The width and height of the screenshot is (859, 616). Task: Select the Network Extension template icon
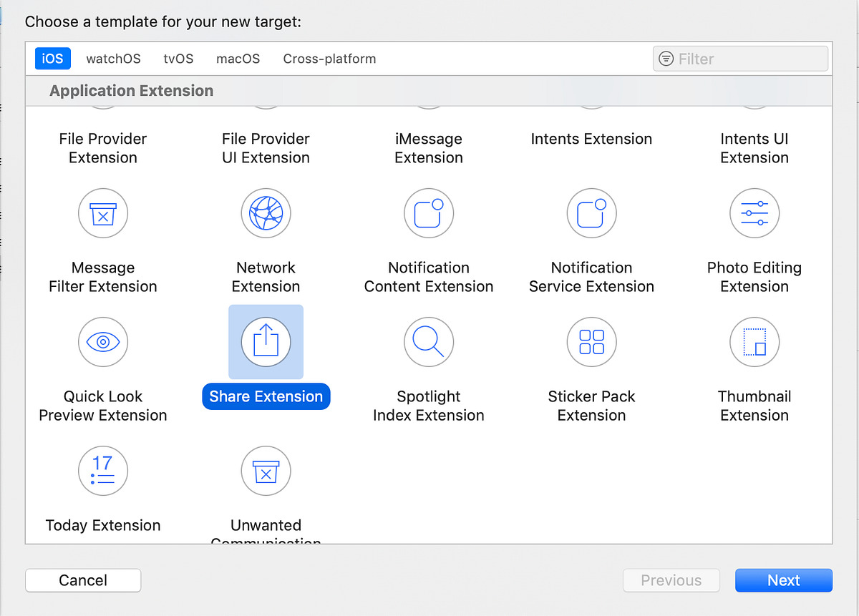266,213
